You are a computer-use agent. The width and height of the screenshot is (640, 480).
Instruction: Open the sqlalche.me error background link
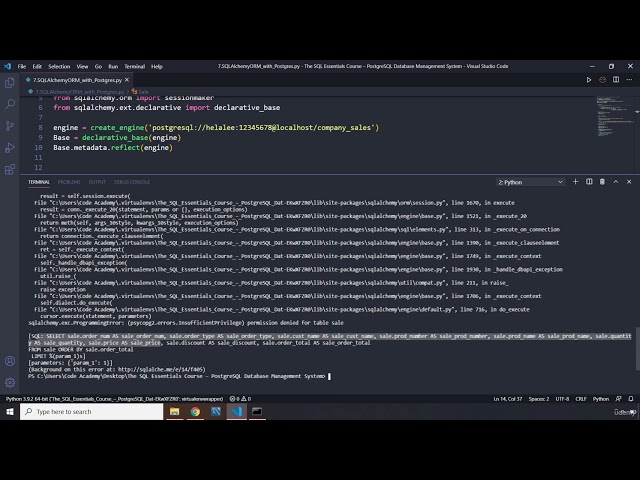(x=162, y=369)
